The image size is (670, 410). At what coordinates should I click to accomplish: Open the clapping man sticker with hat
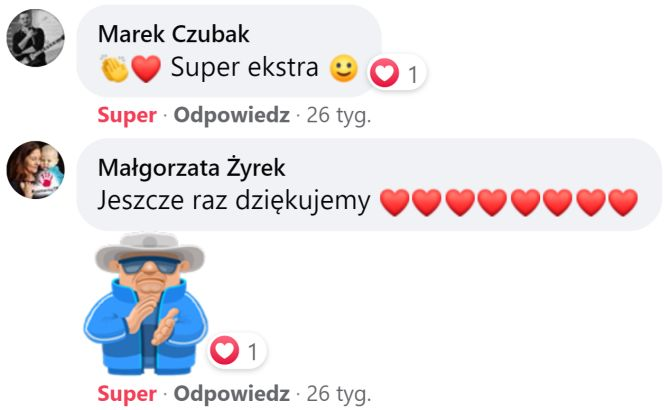[146, 304]
